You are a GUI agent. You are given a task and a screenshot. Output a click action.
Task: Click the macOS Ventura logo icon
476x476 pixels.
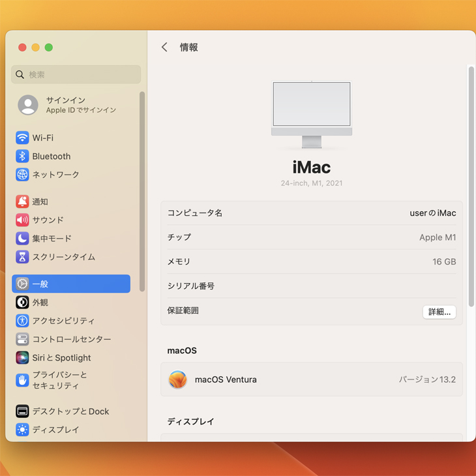177,379
